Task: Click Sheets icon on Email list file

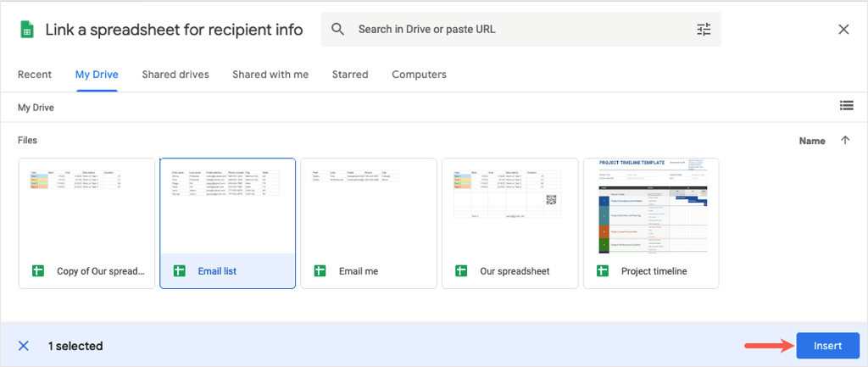Action: tap(179, 271)
